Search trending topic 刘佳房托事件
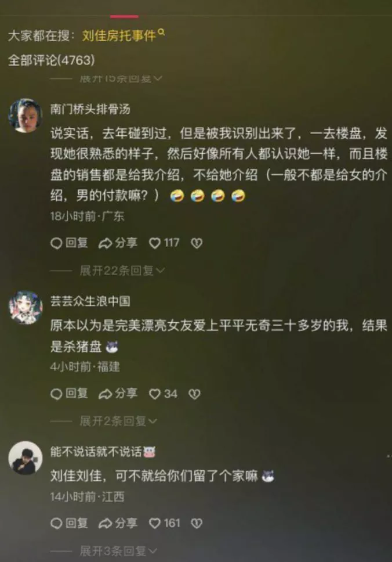Viewport: 392px width, 562px height. (123, 35)
